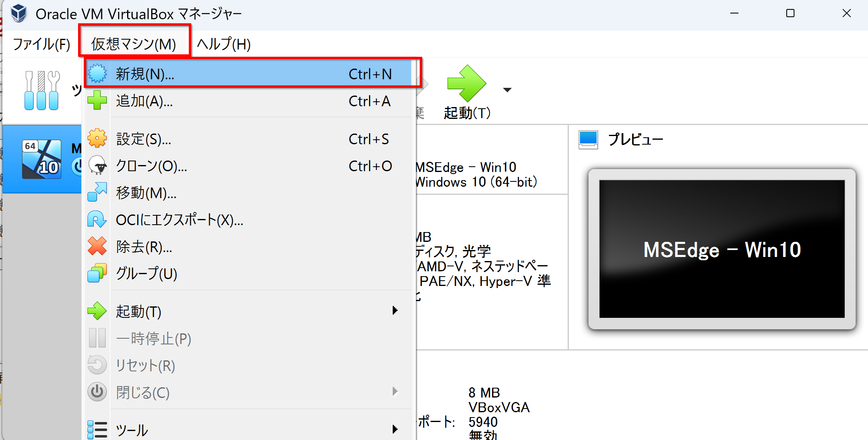This screenshot has height=440, width=868.
Task: Click the プレビュー section header
Action: (635, 139)
